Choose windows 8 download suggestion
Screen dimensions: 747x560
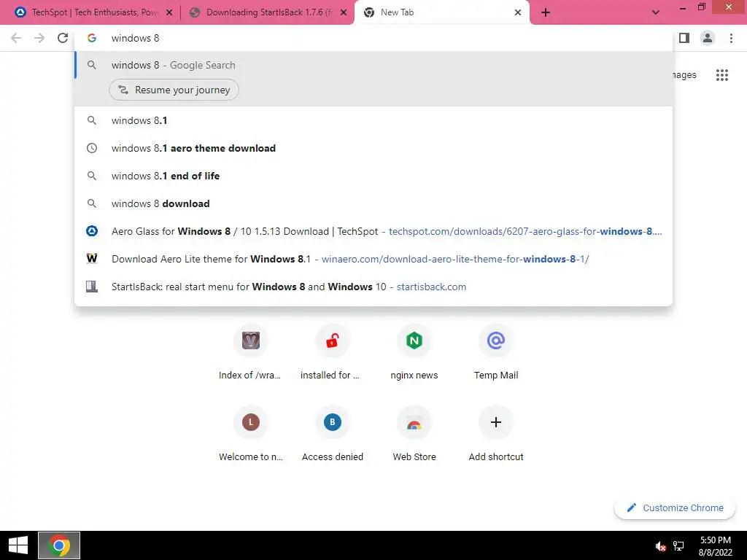click(373, 203)
